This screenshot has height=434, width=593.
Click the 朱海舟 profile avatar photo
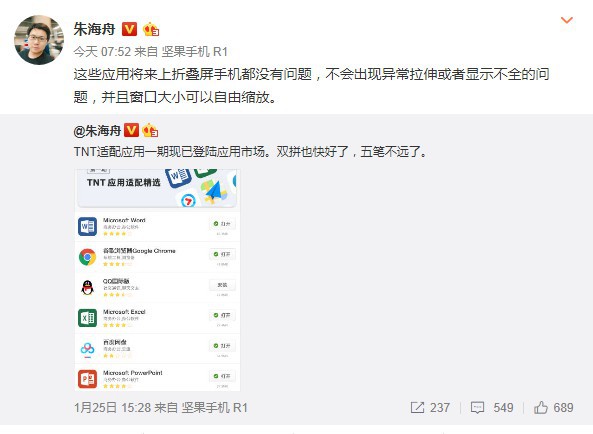(39, 40)
